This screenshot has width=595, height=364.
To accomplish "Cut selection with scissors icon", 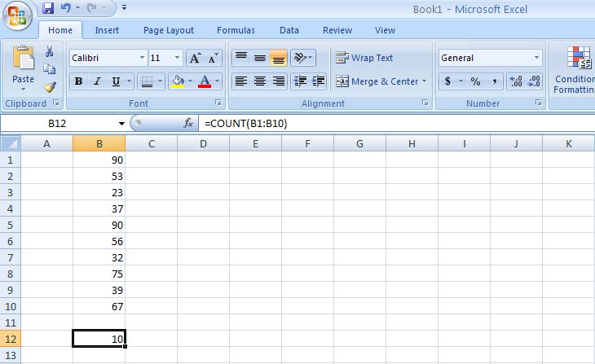I will click(50, 51).
